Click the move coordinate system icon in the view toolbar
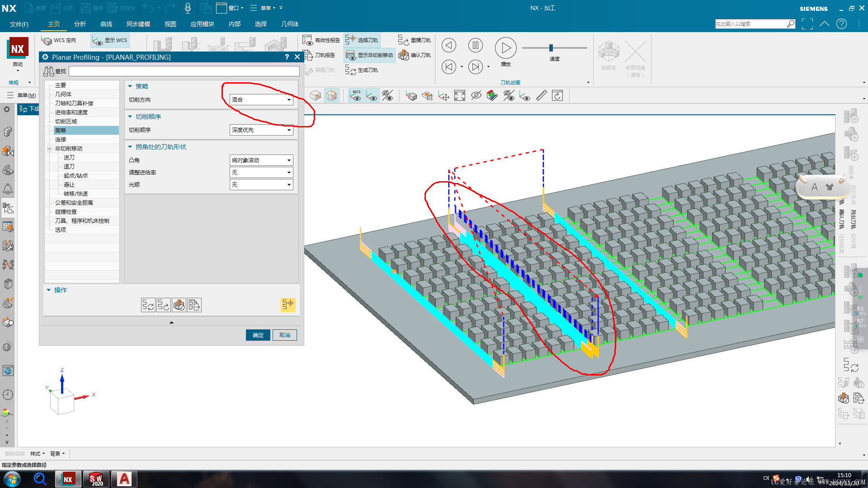The width and height of the screenshot is (868, 488). [x=443, y=96]
